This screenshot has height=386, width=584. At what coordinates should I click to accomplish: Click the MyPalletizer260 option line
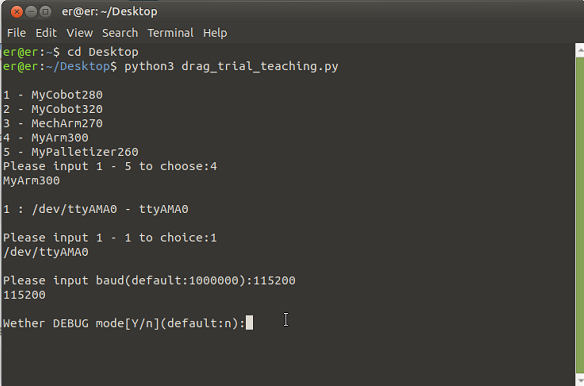(x=71, y=152)
